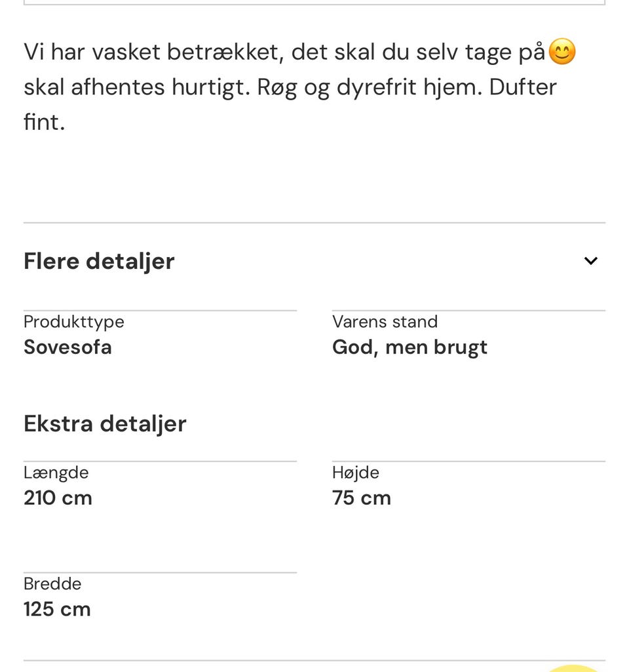The height and width of the screenshot is (672, 629).
Task: Collapse the Flere detaljer section chevron
Action: point(590,261)
